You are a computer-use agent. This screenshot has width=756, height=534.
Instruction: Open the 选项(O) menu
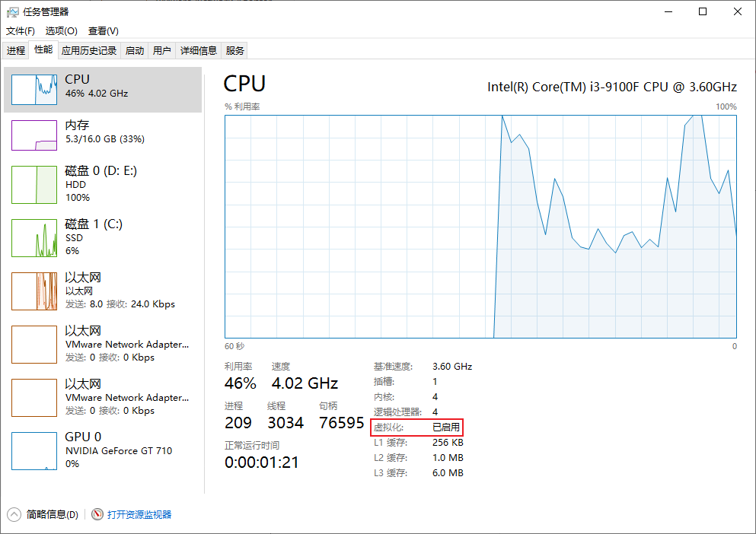tap(62, 31)
